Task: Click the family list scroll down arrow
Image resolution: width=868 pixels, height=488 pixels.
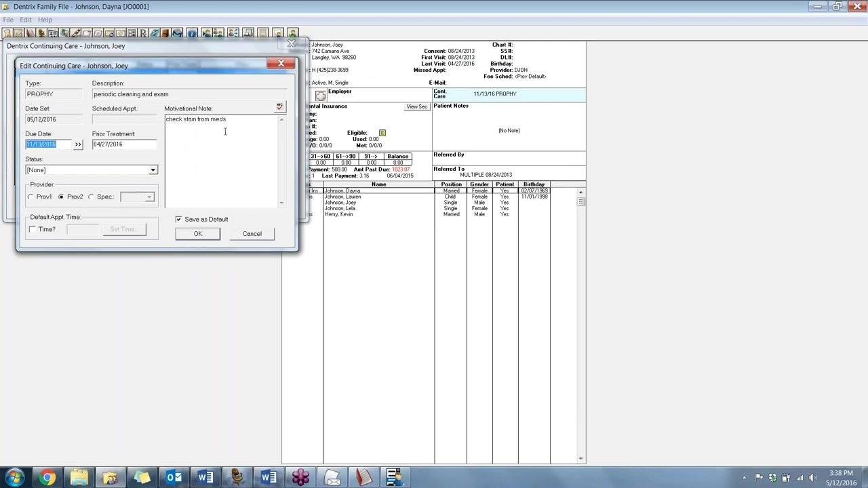Action: pyautogui.click(x=580, y=459)
